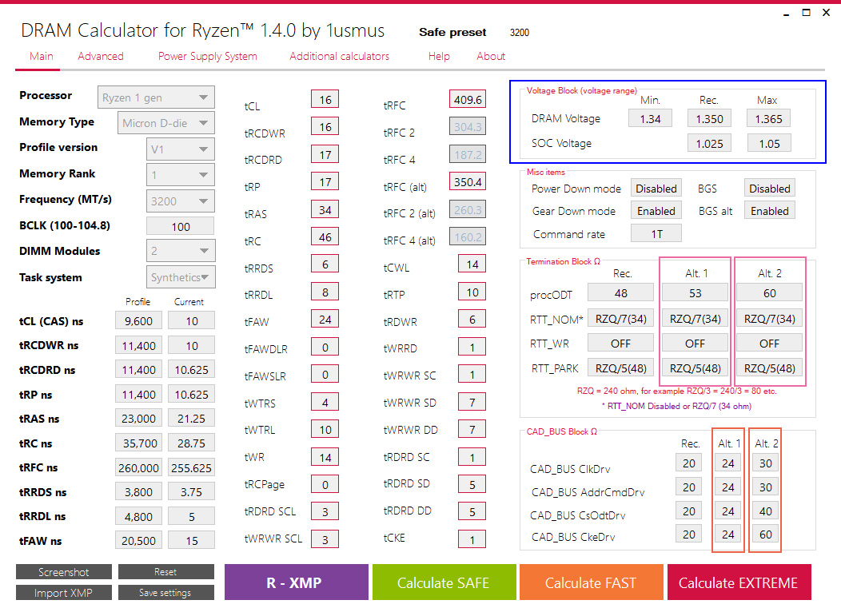The height and width of the screenshot is (616, 841).
Task: Click tFAW ns Profile value 20,500
Action: click(138, 540)
